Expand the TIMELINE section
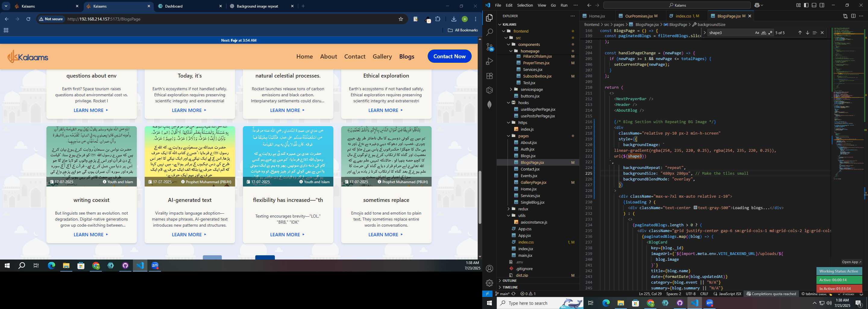 tap(538, 287)
